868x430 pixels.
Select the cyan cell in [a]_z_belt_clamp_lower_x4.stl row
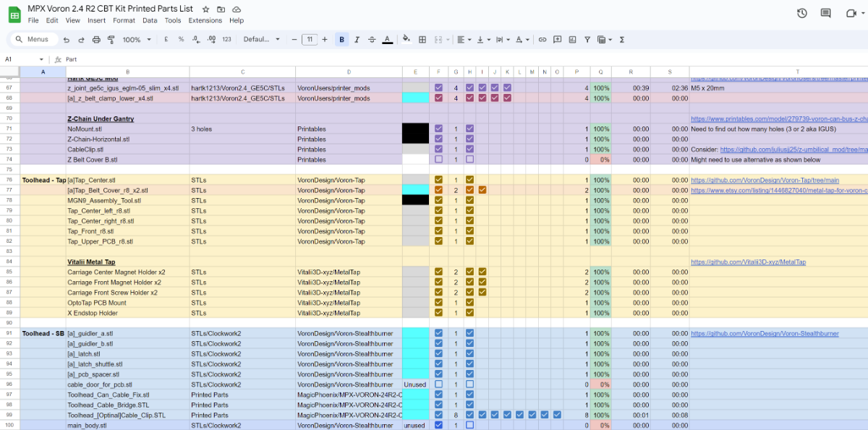click(415, 98)
